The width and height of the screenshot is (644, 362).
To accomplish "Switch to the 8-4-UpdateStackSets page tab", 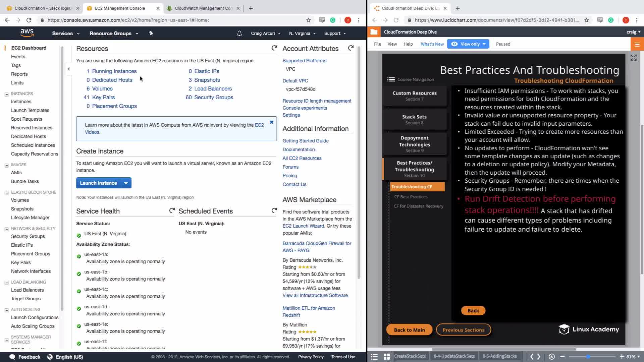I will tap(454, 356).
